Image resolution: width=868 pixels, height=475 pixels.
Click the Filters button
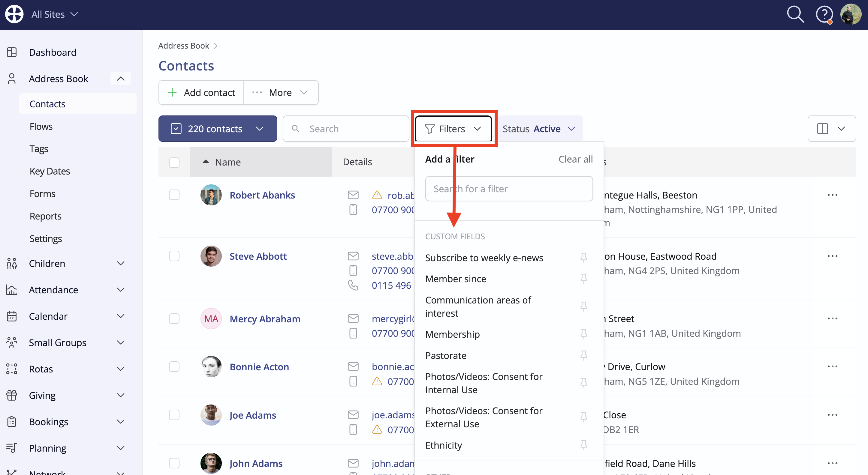(x=453, y=129)
